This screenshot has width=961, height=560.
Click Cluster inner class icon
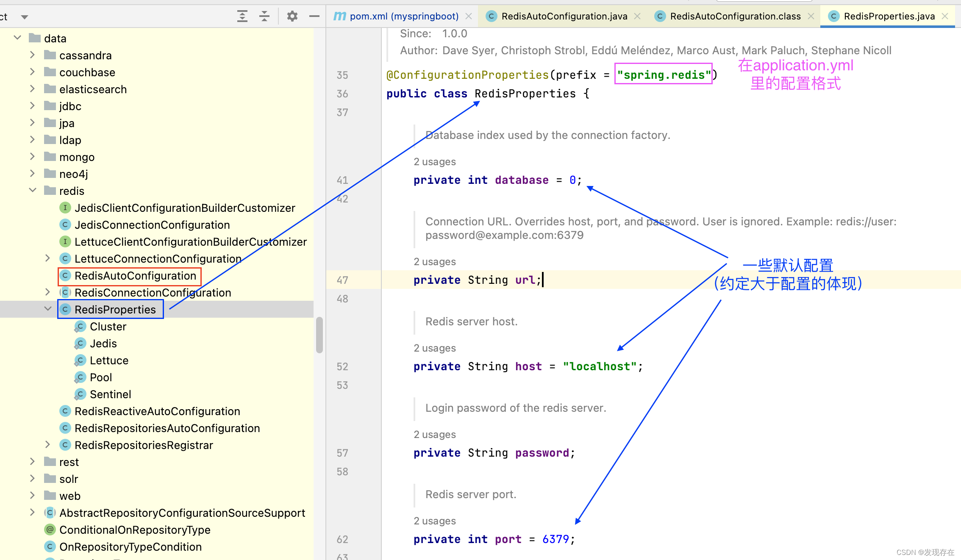coord(80,326)
